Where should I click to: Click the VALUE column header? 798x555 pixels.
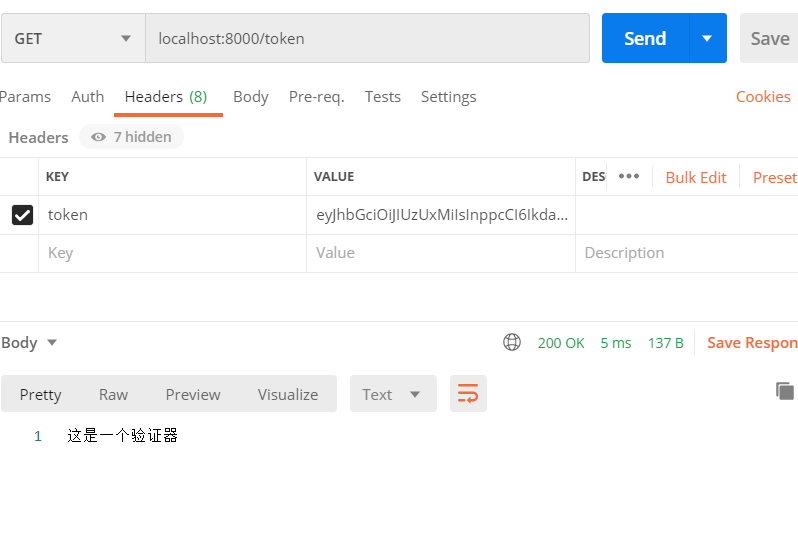[x=334, y=177]
